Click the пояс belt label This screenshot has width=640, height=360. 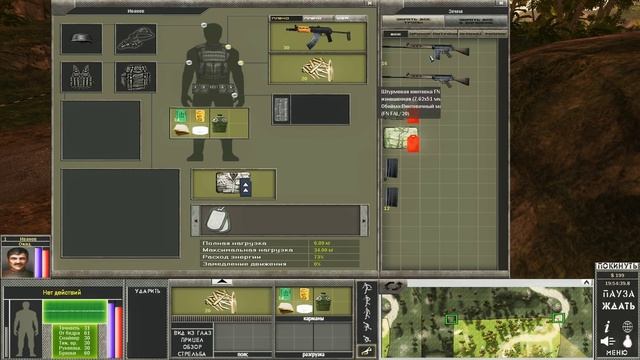242,355
